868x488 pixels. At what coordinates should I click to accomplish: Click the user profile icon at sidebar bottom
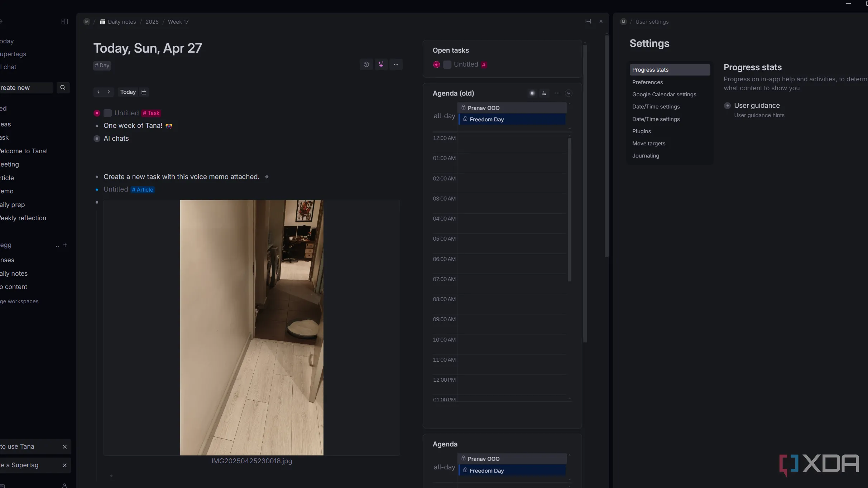[x=64, y=485]
